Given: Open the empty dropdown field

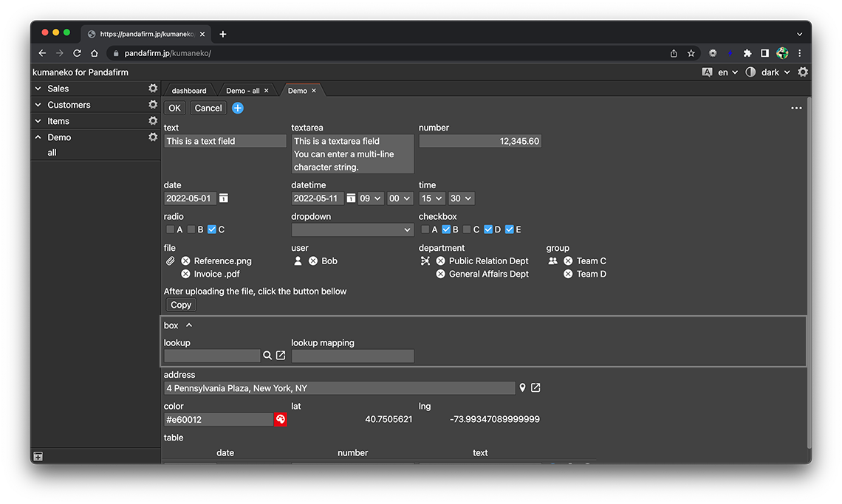Looking at the screenshot, I should click(x=352, y=230).
